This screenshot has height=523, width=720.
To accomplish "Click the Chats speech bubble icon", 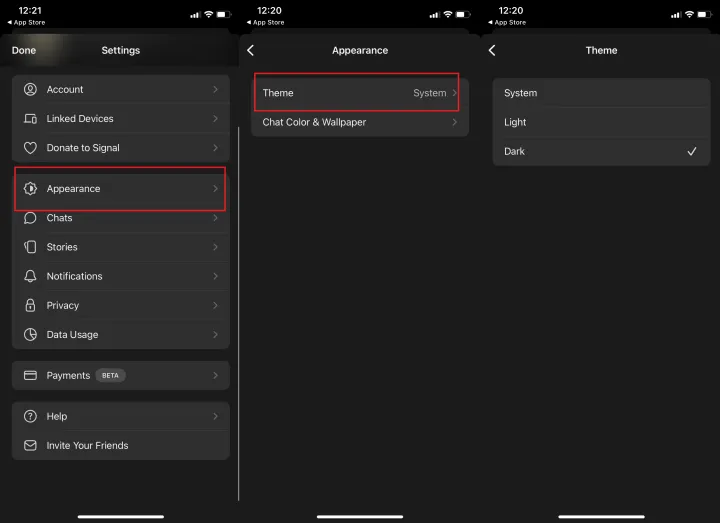I will [30, 218].
